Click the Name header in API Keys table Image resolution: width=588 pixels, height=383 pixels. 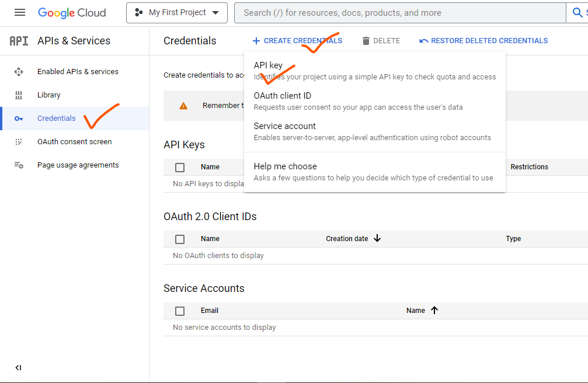click(210, 167)
